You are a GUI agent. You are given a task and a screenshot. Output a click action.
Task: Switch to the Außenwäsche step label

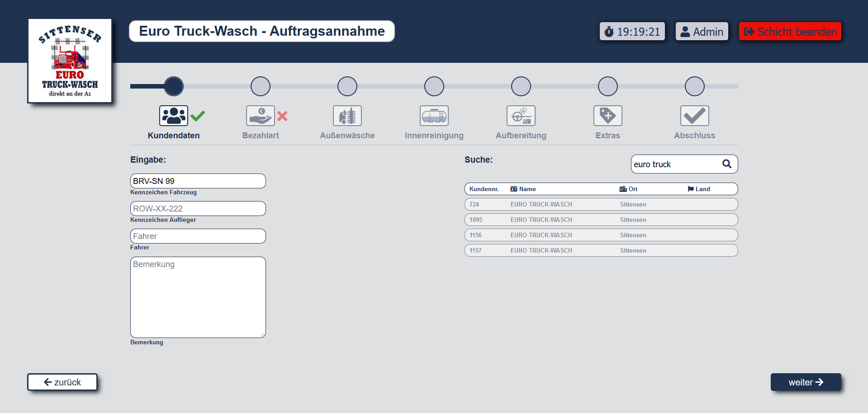pos(347,136)
